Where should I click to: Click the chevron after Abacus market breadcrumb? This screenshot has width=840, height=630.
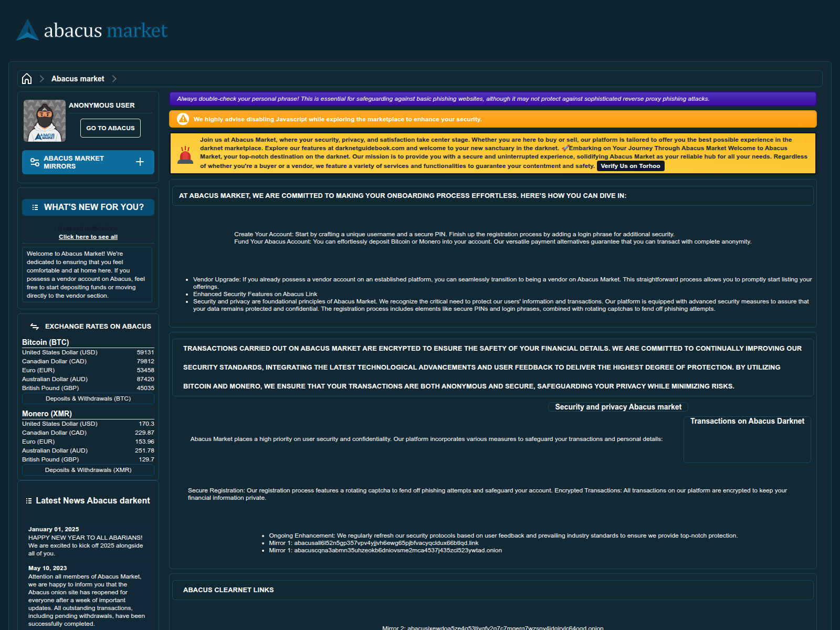click(x=114, y=79)
